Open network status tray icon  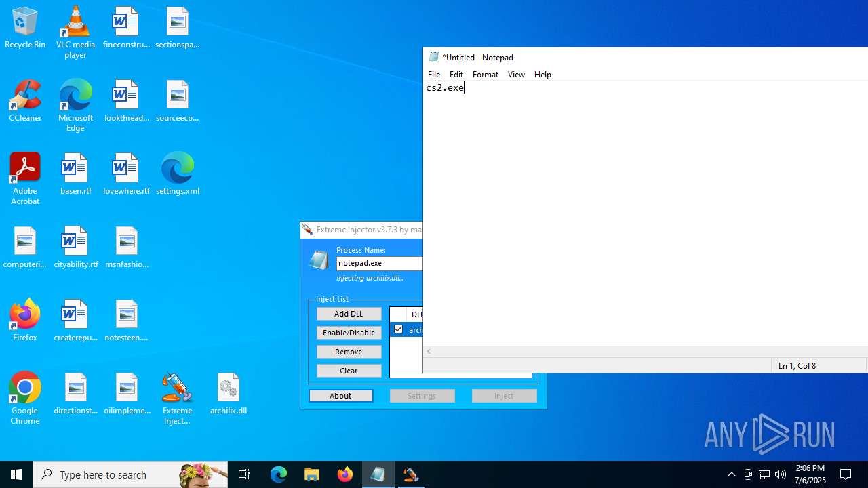pyautogui.click(x=764, y=474)
